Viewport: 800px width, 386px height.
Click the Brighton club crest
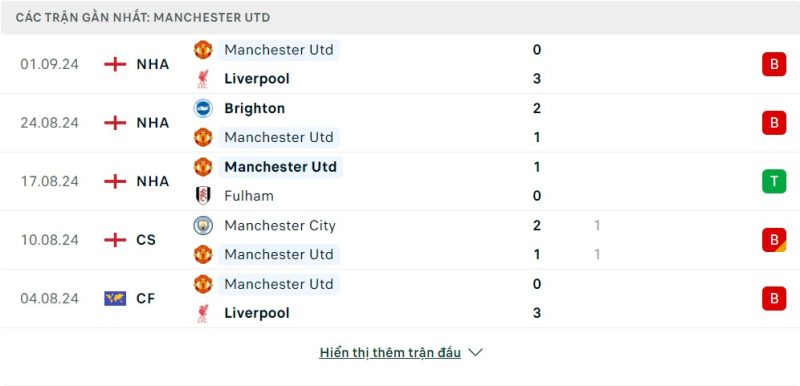pos(203,109)
